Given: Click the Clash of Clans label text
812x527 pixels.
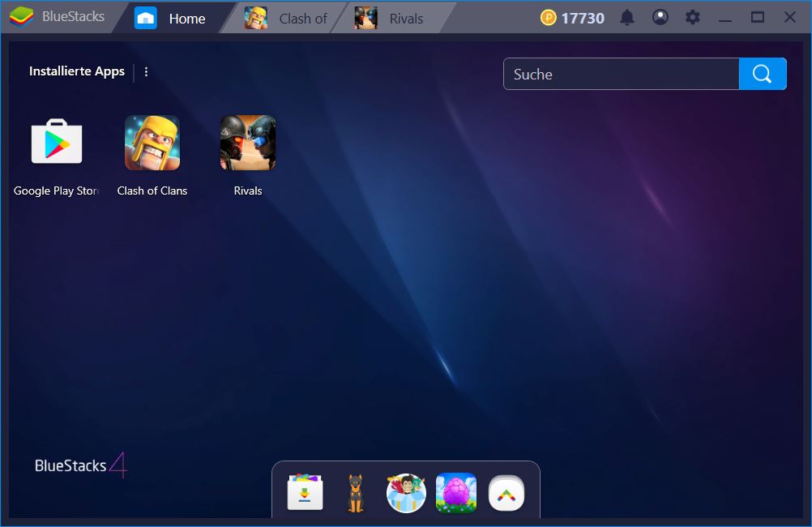Looking at the screenshot, I should coord(152,191).
